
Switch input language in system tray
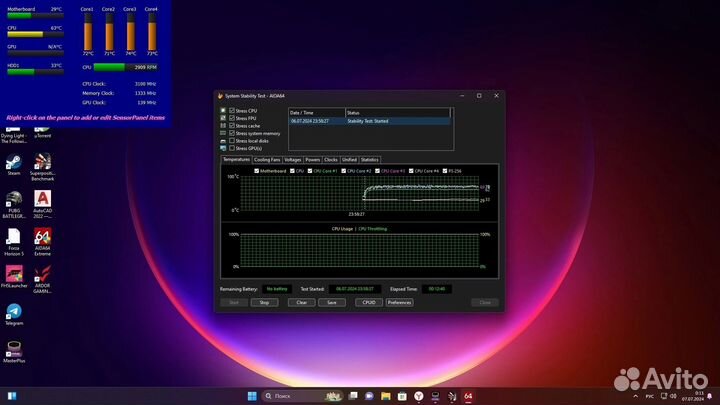650,396
